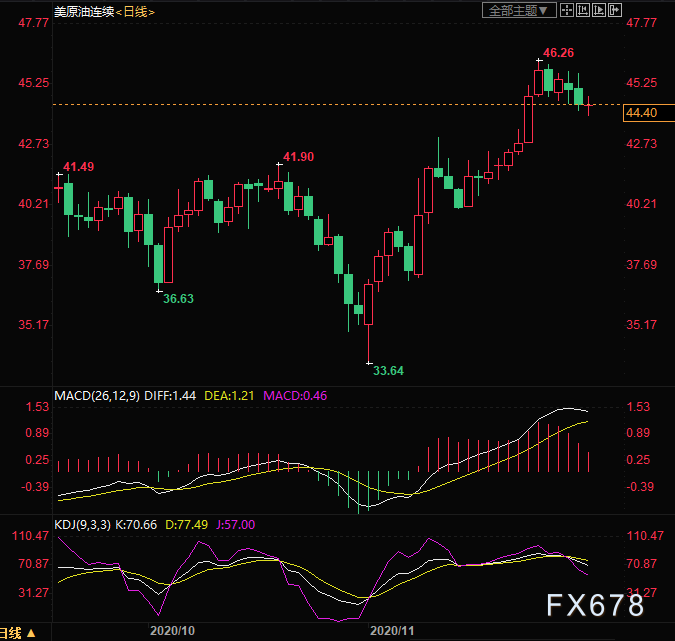The width and height of the screenshot is (675, 641).
Task: Click the KDJ(9,3,3) indicator label
Action: tap(87, 523)
